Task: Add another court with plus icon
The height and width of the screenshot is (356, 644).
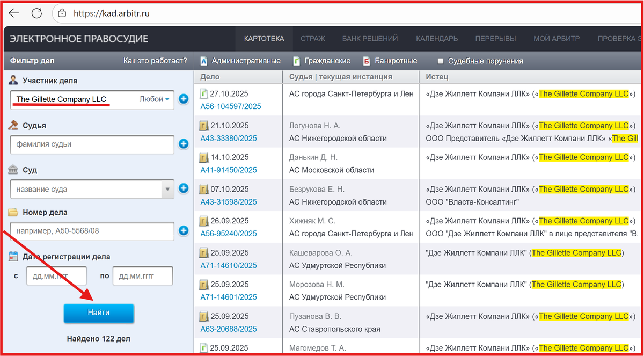Action: [x=184, y=188]
